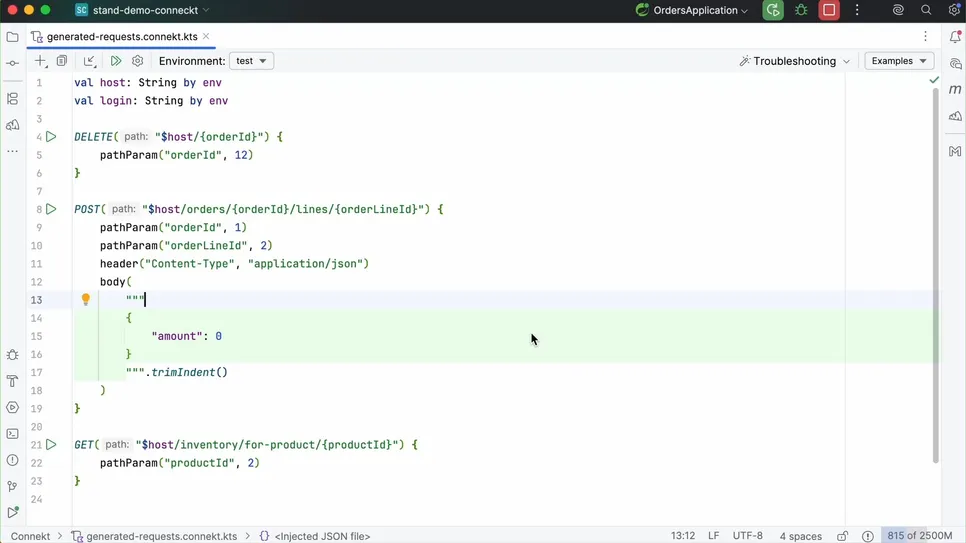Open IDE settings gear in title bar
This screenshot has width=966, height=543.
(x=954, y=10)
